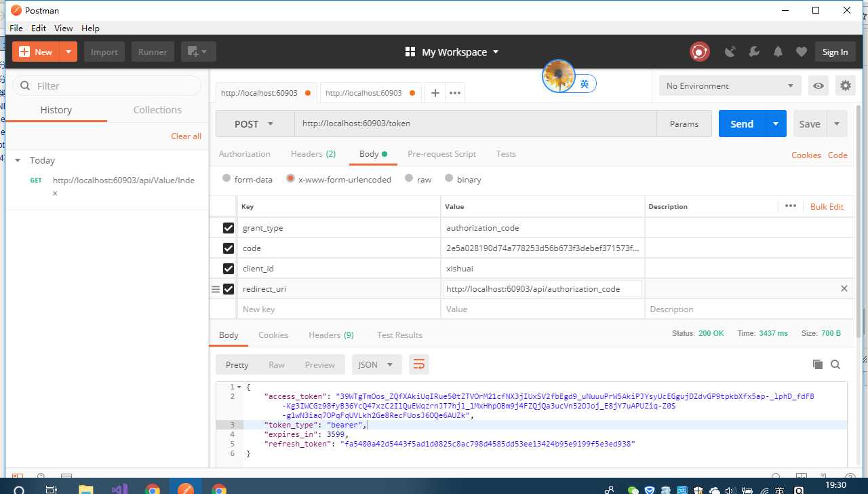The width and height of the screenshot is (868, 494).
Task: Open the Tests tab
Action: click(x=506, y=154)
